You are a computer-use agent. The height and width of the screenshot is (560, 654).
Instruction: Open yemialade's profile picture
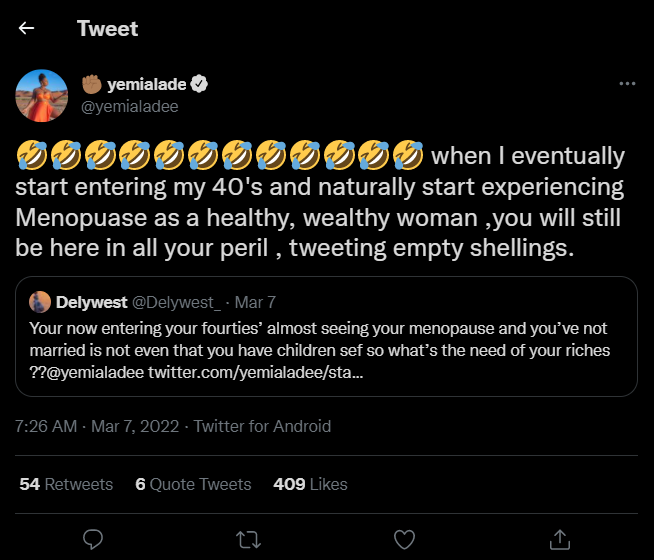tap(42, 96)
